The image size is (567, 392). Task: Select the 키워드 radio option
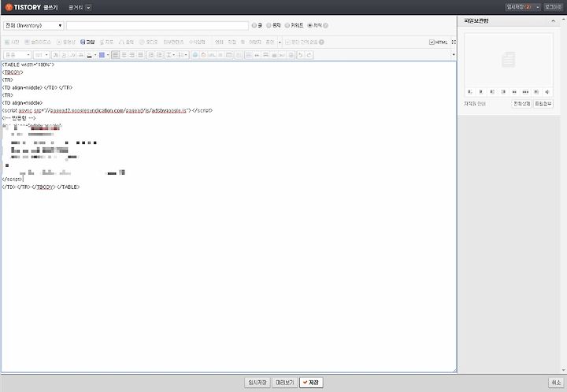tap(287, 26)
